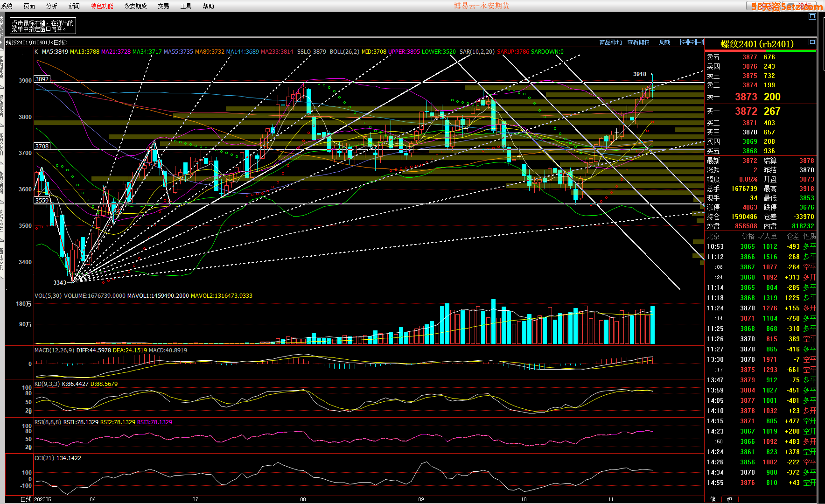Click the 3343 low price marker

tap(60, 283)
